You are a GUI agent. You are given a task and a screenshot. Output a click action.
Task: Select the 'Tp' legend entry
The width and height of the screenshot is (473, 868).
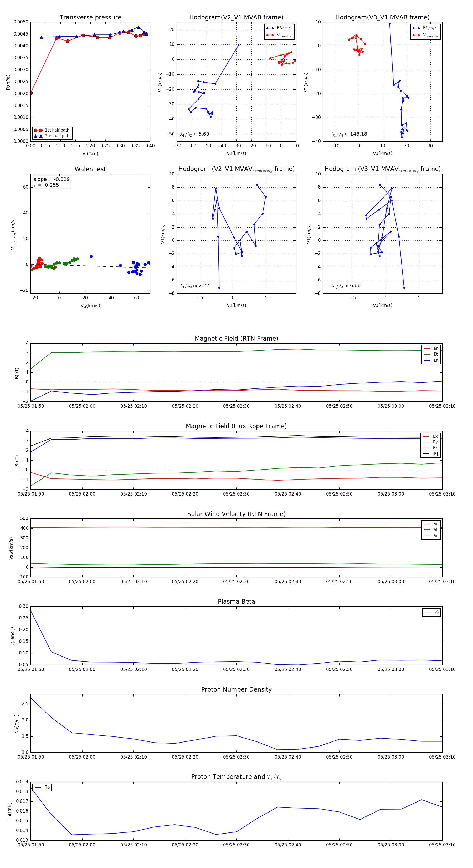[42, 788]
